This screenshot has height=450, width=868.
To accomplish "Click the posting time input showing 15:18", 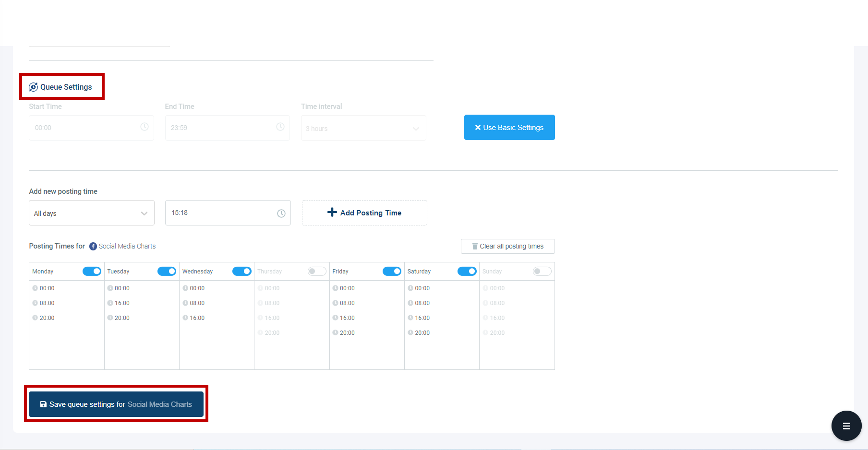I will point(221,213).
